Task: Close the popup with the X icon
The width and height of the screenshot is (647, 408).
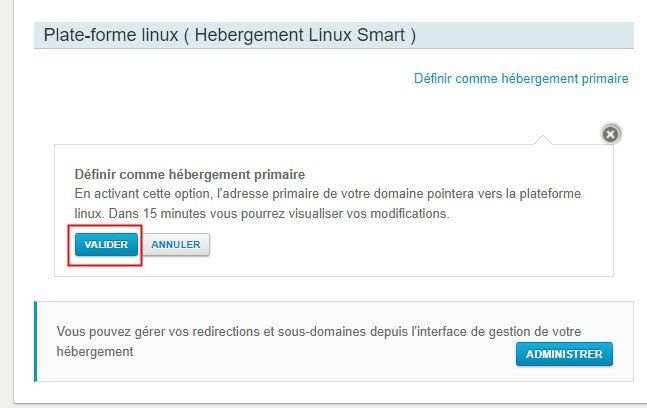Action: pos(610,134)
